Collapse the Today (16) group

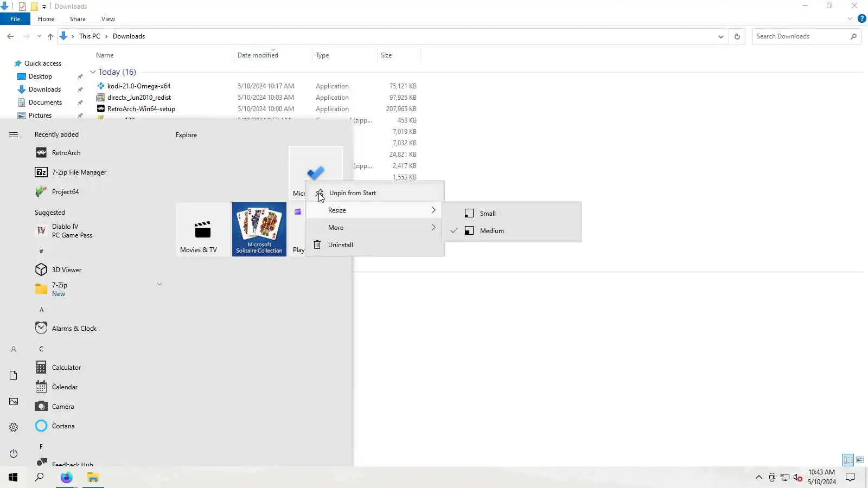coord(93,72)
